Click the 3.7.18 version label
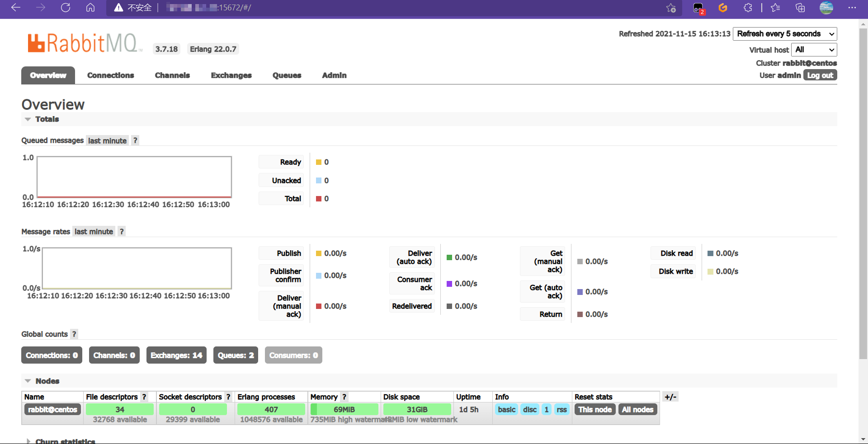This screenshot has width=868, height=444. [x=166, y=49]
